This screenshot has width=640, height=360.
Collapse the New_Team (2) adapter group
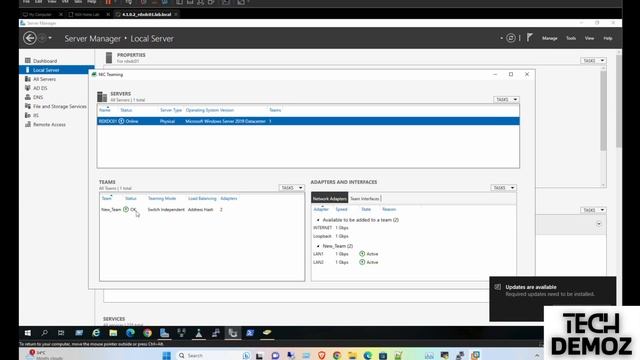tap(318, 246)
